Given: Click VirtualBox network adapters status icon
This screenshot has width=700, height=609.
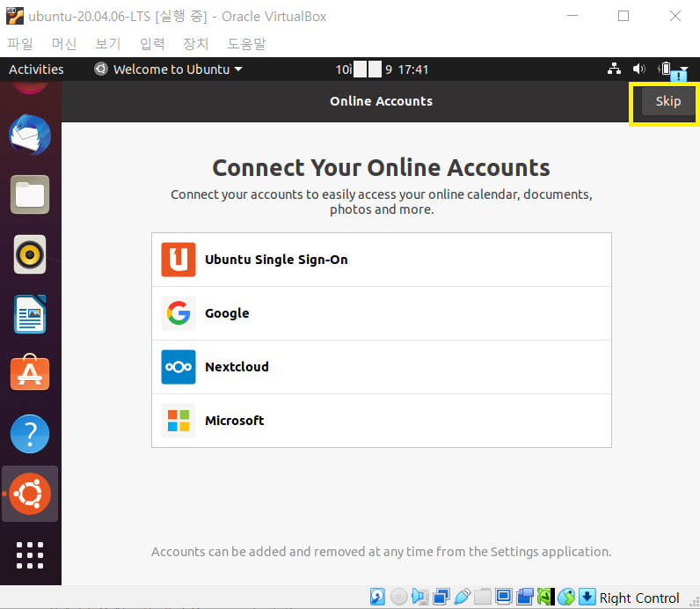Looking at the screenshot, I should pos(441,597).
